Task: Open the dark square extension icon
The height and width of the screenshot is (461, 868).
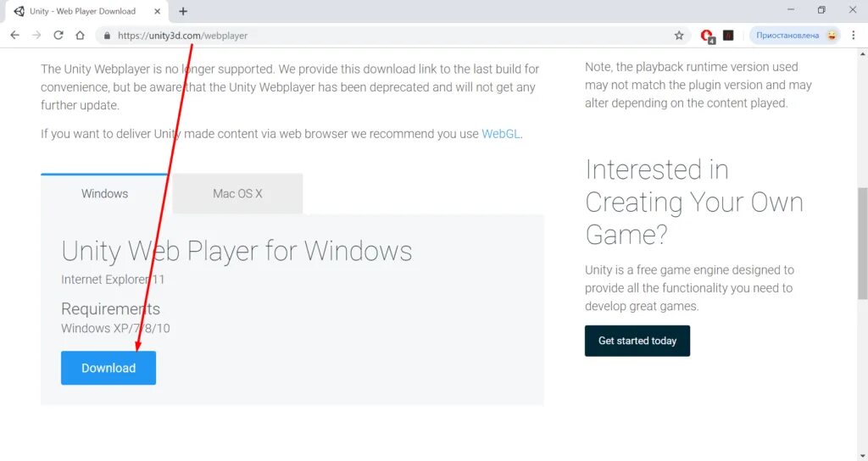Action: (x=728, y=36)
